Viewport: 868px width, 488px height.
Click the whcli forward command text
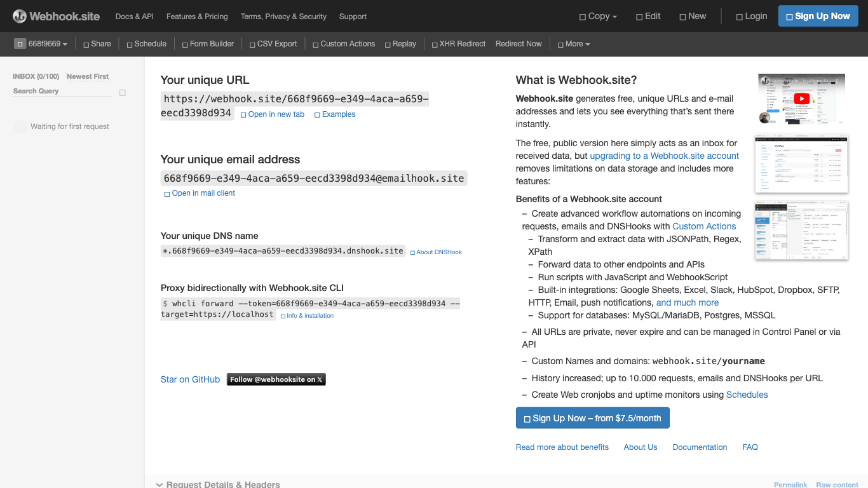(310, 309)
